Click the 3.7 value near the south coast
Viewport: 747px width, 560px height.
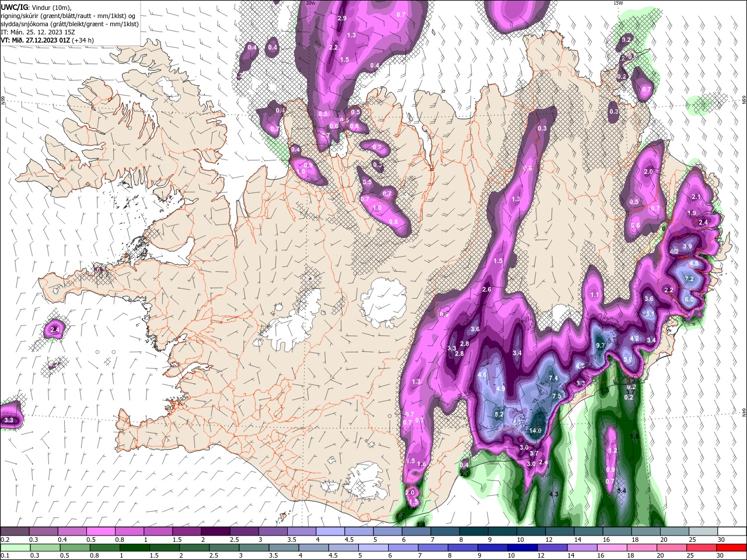pyautogui.click(x=533, y=453)
